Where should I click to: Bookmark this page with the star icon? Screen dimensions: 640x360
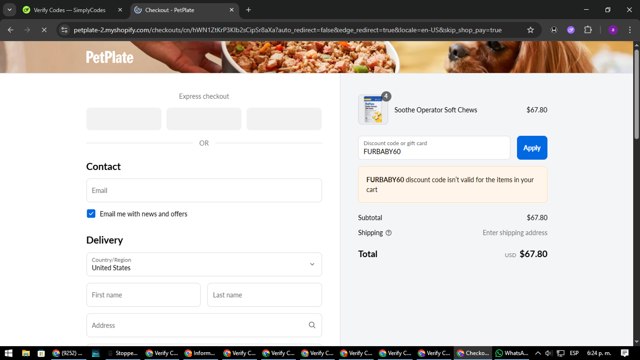530,30
